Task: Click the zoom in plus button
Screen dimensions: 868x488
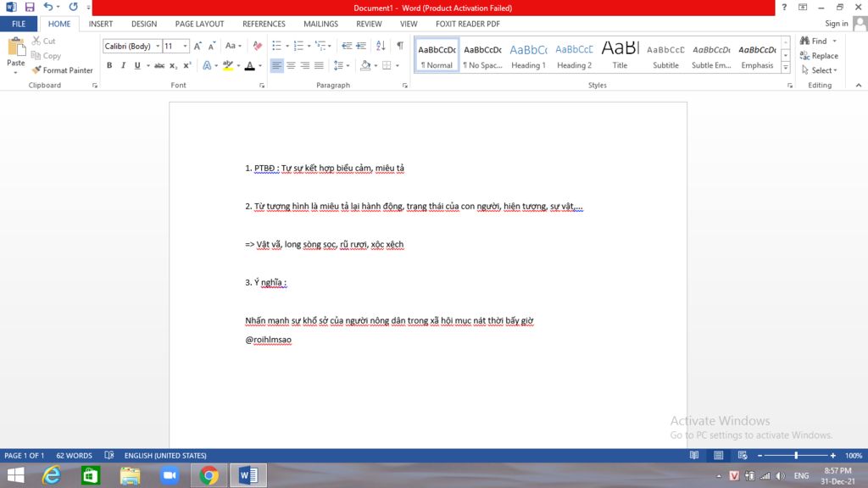Action: click(832, 455)
